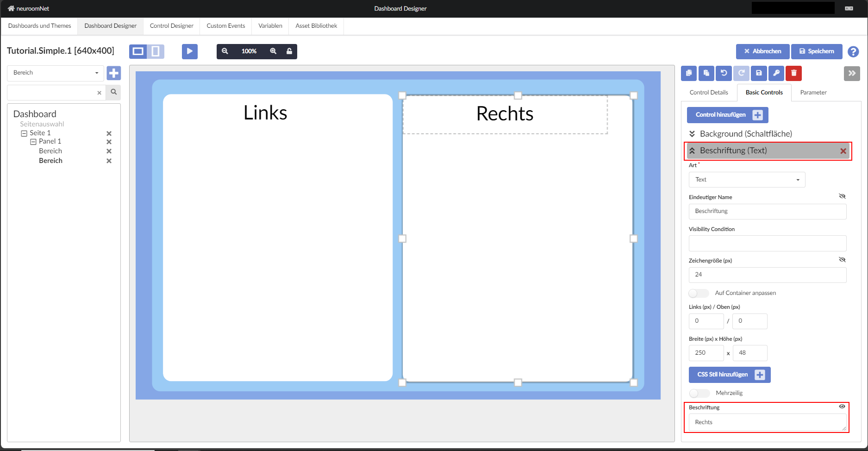
Task: Click the key icon in control toolbar
Action: pos(776,73)
